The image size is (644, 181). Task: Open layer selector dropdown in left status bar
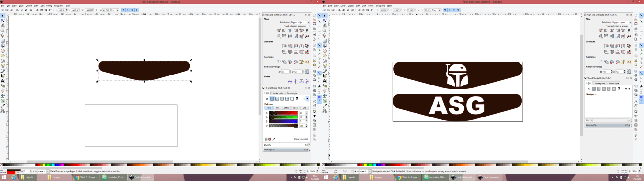(x=43, y=171)
